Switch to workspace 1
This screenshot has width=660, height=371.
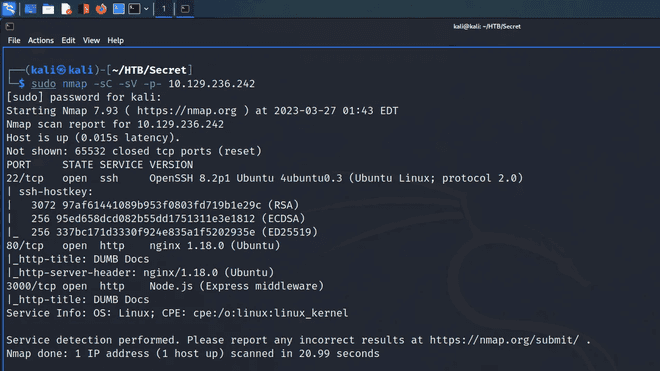coord(164,9)
